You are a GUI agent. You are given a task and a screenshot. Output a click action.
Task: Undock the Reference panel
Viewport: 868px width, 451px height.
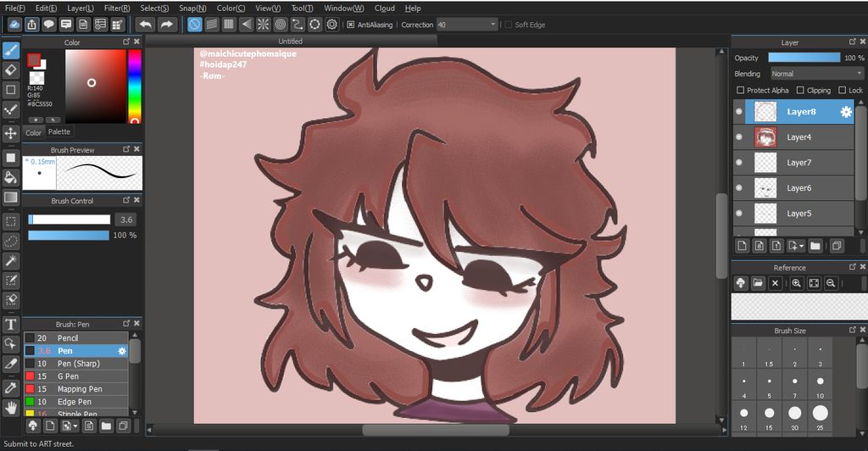pos(853,267)
